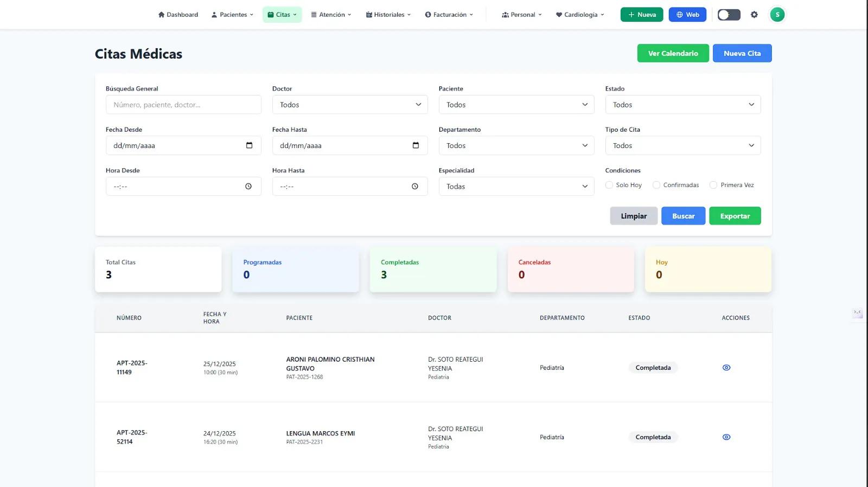The image size is (868, 487).
Task: Focus the Búsqueda General search field
Action: click(x=183, y=105)
